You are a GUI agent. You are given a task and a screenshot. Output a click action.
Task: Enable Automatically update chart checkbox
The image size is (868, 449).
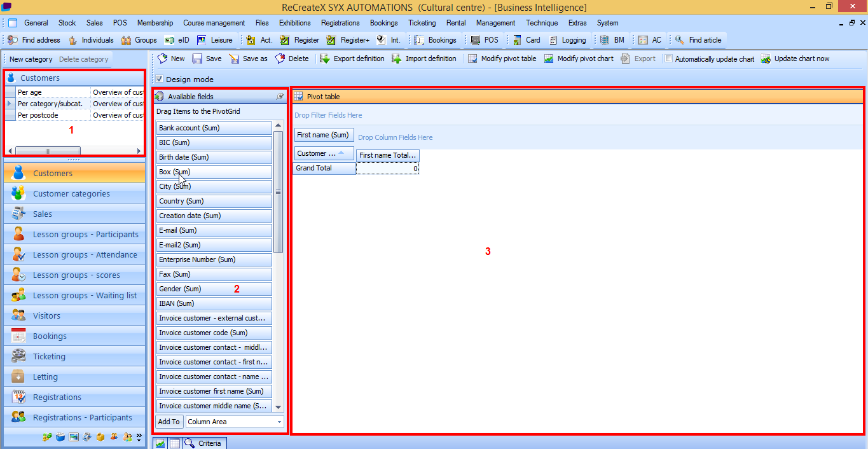(668, 59)
